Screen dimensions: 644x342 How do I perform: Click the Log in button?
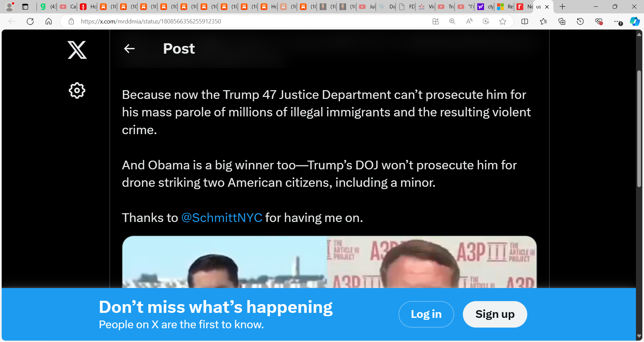click(426, 314)
